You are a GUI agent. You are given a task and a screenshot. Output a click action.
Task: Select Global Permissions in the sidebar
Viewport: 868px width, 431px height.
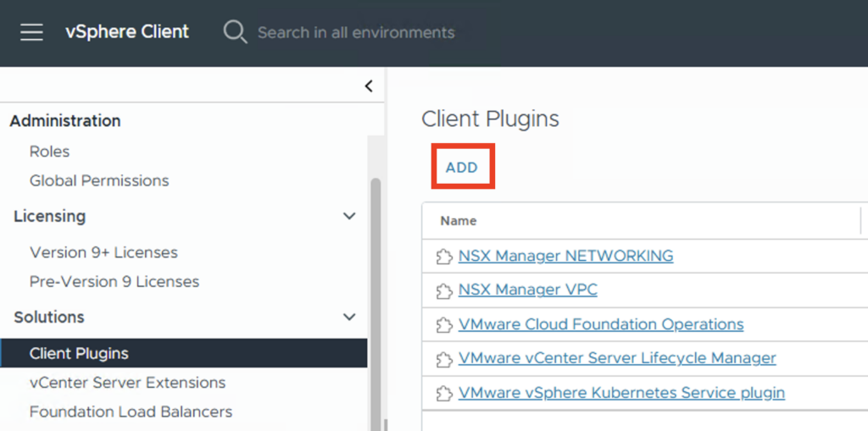[99, 180]
